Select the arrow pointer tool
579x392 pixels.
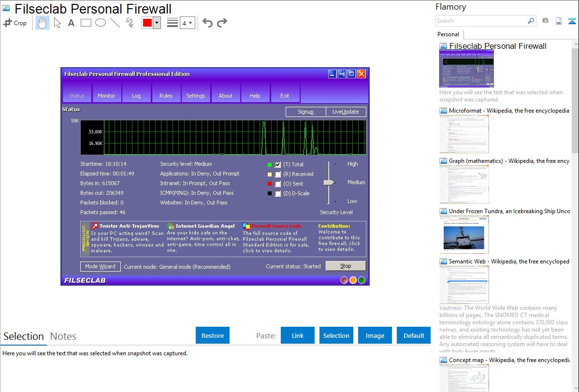(57, 23)
